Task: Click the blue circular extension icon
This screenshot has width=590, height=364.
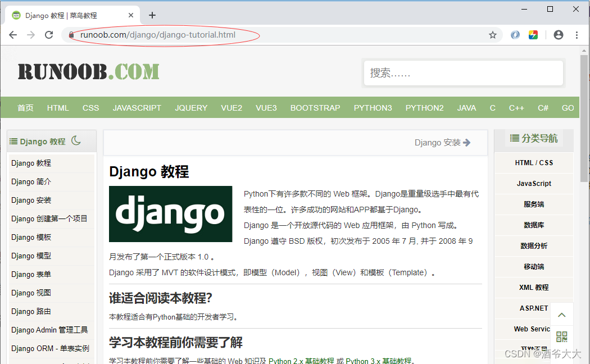Action: [515, 34]
